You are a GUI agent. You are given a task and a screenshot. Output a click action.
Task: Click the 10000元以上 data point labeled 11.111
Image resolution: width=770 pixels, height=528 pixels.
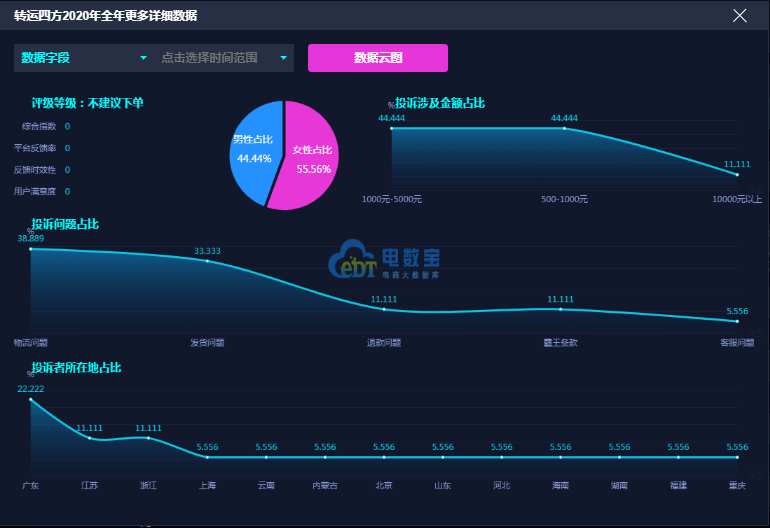(737, 174)
